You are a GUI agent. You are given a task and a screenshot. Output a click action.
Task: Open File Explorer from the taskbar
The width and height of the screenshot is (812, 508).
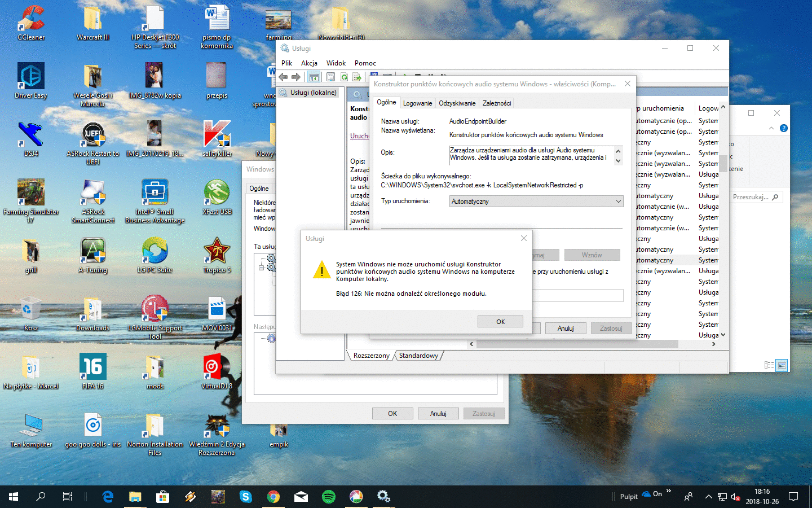click(x=135, y=497)
